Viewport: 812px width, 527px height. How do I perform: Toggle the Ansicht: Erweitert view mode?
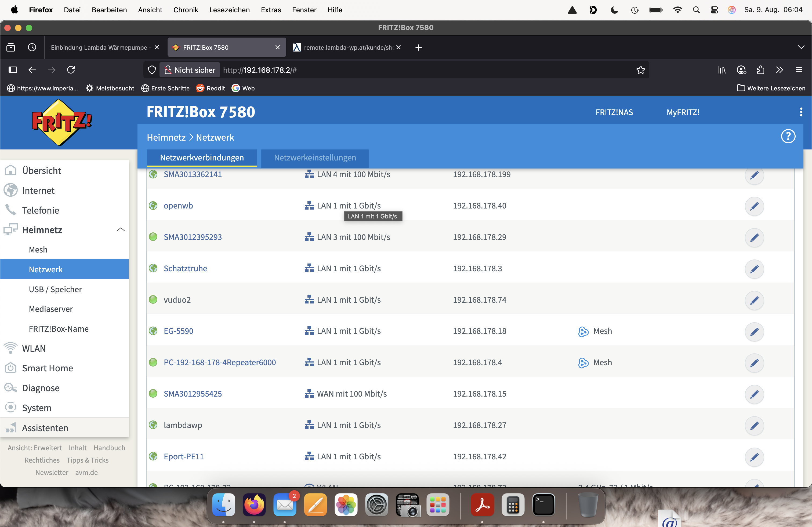coord(35,448)
